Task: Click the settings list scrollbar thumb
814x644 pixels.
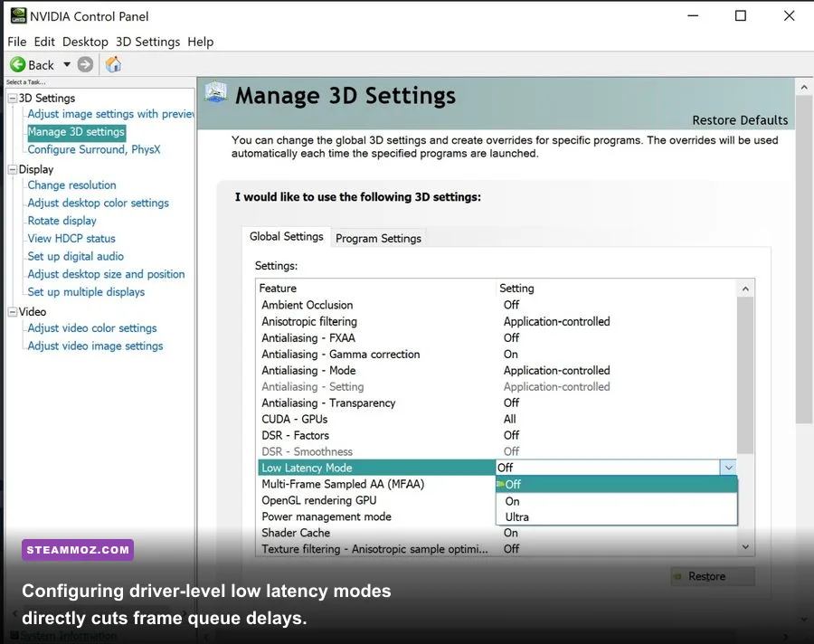Action: [745, 375]
